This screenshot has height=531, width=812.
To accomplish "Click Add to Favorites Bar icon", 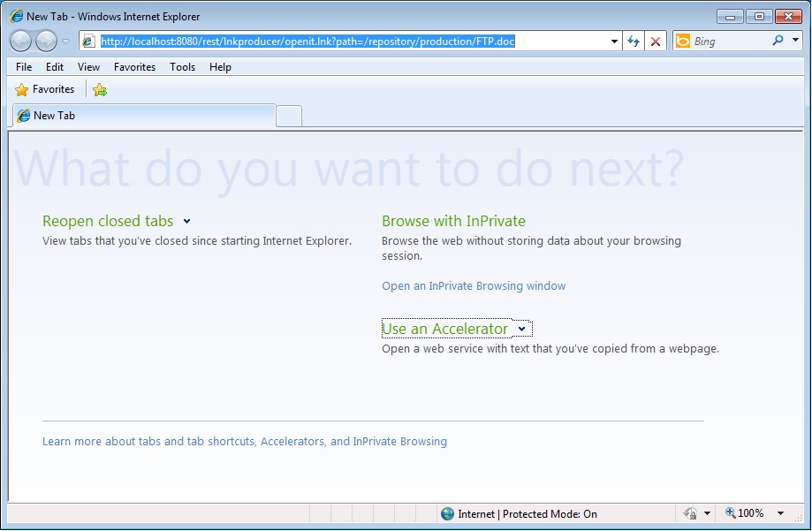I will pos(100,89).
